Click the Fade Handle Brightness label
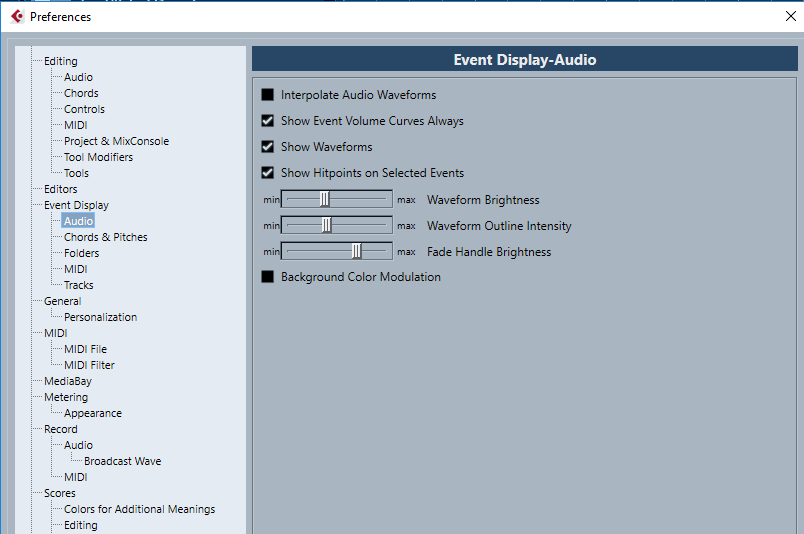804x534 pixels. (489, 252)
